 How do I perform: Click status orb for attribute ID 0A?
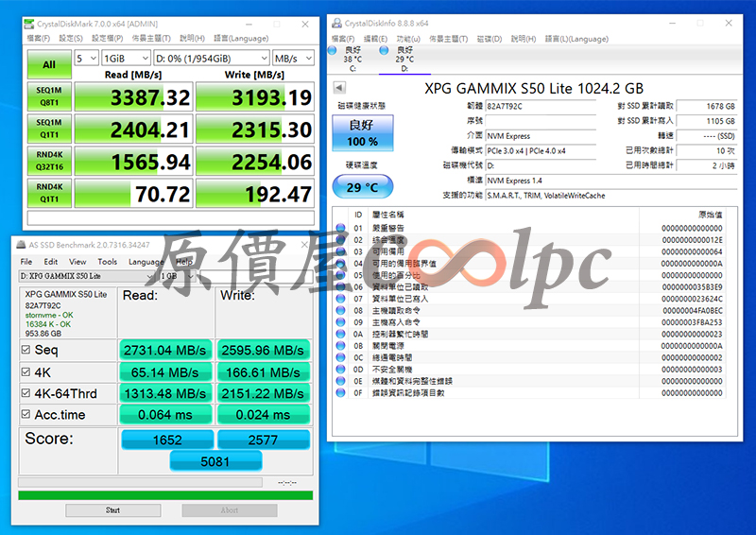tap(340, 334)
